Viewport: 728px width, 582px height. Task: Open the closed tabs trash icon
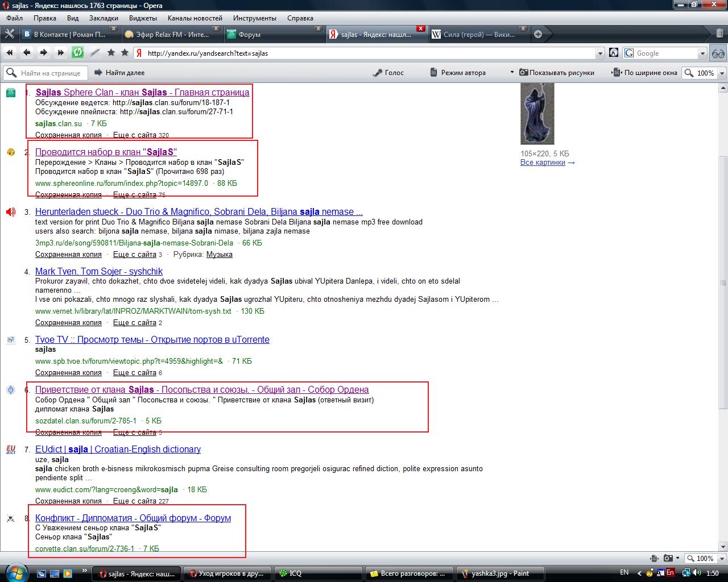719,34
